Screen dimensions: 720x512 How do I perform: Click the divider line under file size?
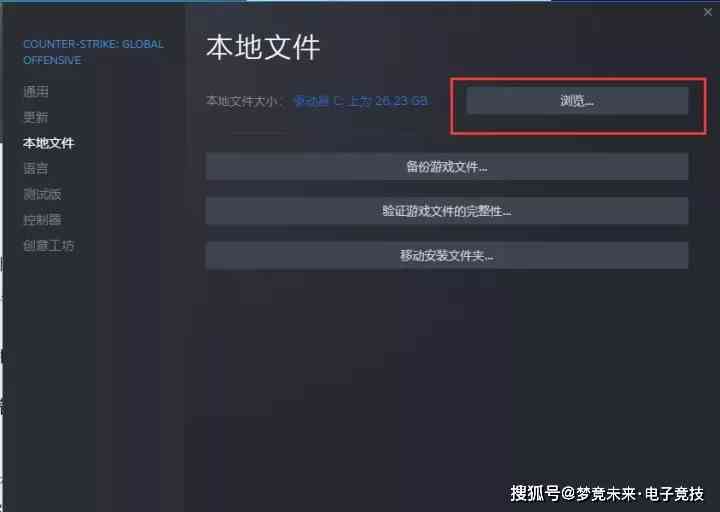tap(259, 134)
